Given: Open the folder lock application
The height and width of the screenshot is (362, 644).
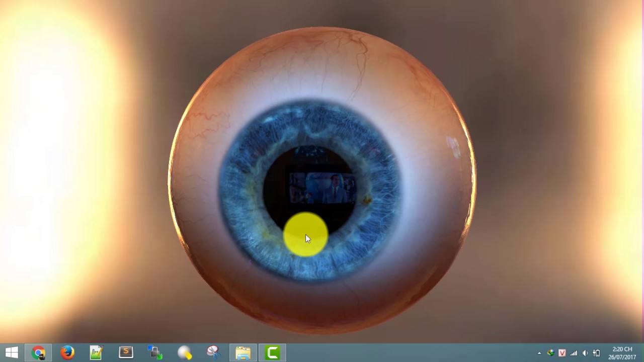Looking at the screenshot, I should (154, 352).
